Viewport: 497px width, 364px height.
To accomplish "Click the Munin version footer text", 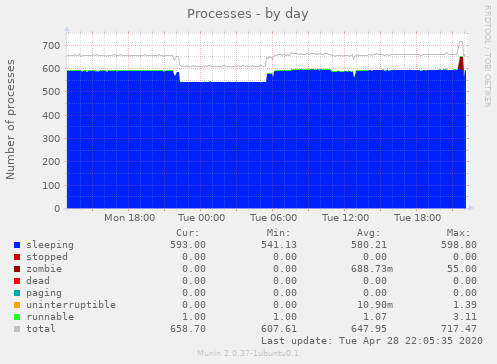I will click(248, 353).
